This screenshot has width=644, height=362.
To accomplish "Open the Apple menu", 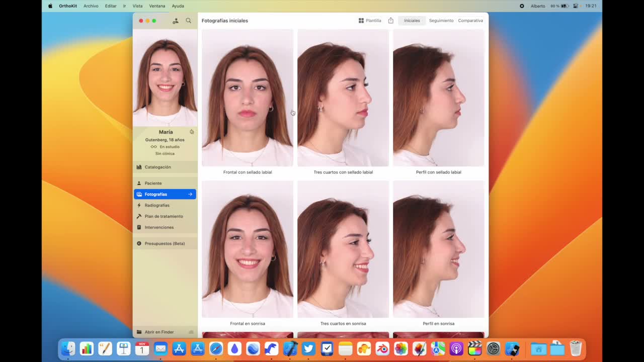I will (x=50, y=6).
